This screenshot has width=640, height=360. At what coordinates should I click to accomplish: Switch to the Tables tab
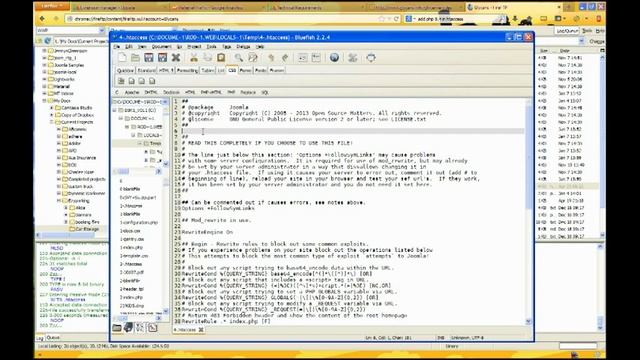tap(207, 70)
